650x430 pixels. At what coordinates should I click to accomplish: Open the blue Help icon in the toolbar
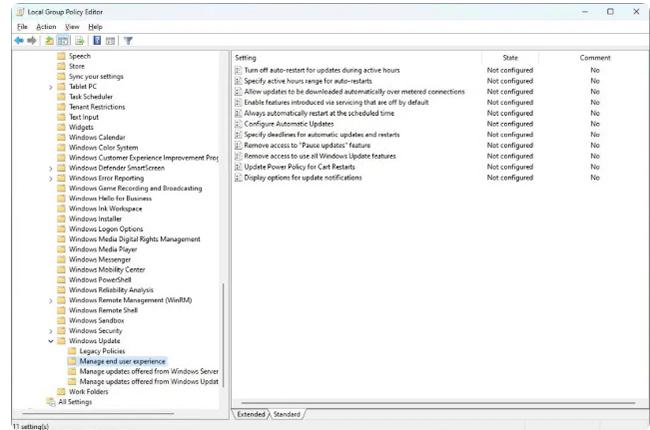click(x=96, y=41)
